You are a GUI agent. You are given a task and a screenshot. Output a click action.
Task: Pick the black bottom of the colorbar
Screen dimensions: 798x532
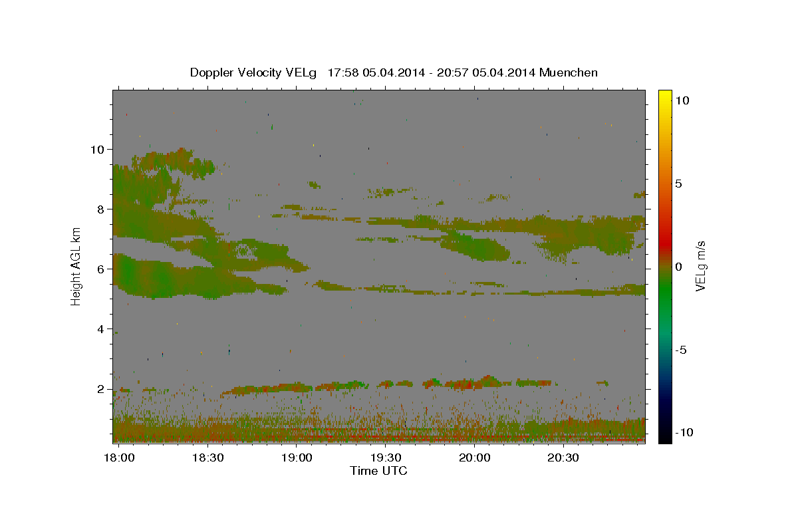point(664,438)
